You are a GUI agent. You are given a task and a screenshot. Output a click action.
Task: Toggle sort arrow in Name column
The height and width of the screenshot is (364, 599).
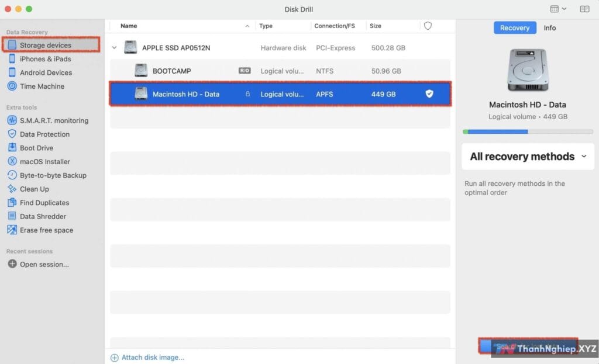[247, 26]
